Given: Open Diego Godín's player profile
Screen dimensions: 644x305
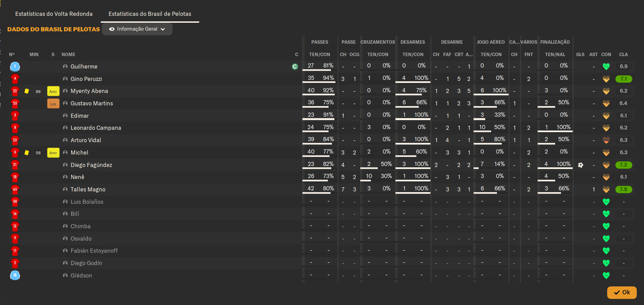Looking at the screenshot, I should pos(86,263).
